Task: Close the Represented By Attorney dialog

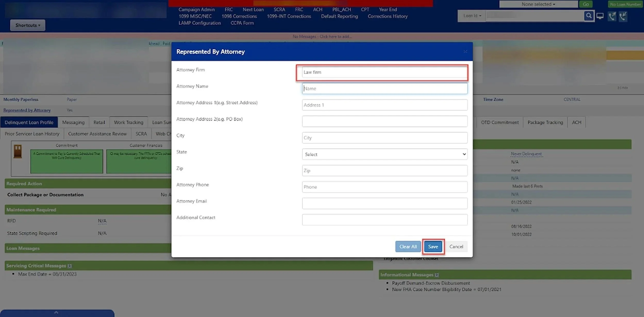Action: 465,51
